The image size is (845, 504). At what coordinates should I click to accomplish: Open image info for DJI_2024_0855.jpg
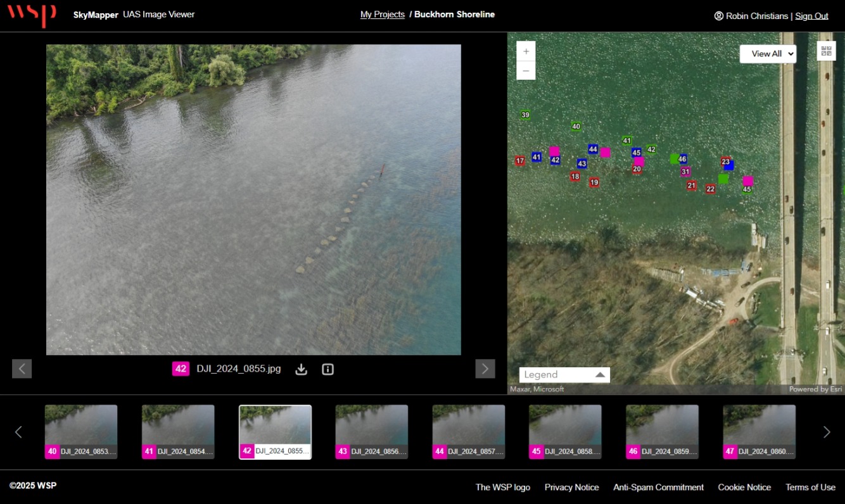point(327,369)
